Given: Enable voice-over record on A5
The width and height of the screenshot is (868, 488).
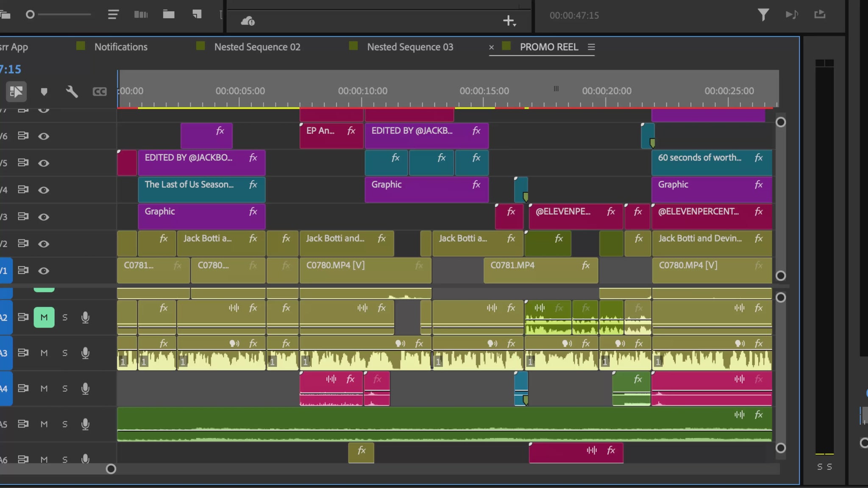Looking at the screenshot, I should coord(85,424).
